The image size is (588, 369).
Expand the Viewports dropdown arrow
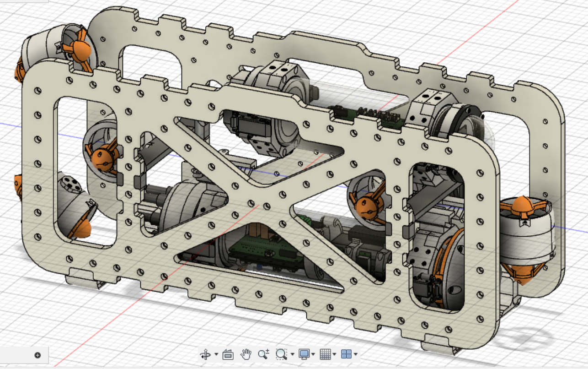tap(355, 354)
